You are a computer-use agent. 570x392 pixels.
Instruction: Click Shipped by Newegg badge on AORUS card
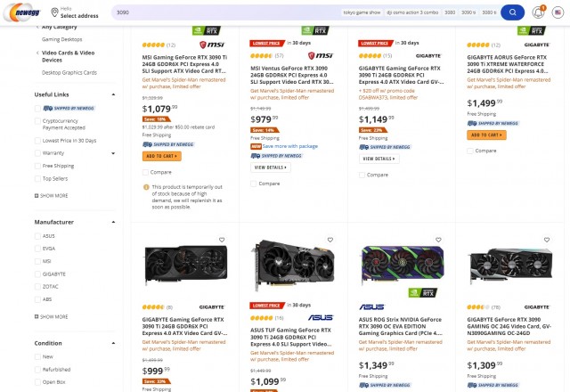pos(493,124)
